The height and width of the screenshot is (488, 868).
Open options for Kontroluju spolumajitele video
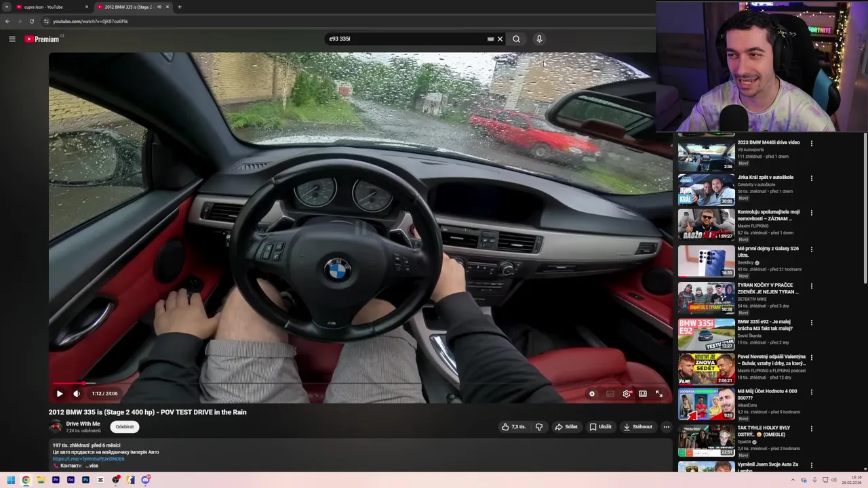tap(811, 213)
